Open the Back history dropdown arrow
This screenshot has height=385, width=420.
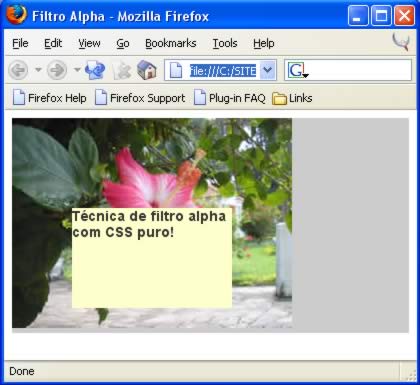pyautogui.click(x=38, y=70)
